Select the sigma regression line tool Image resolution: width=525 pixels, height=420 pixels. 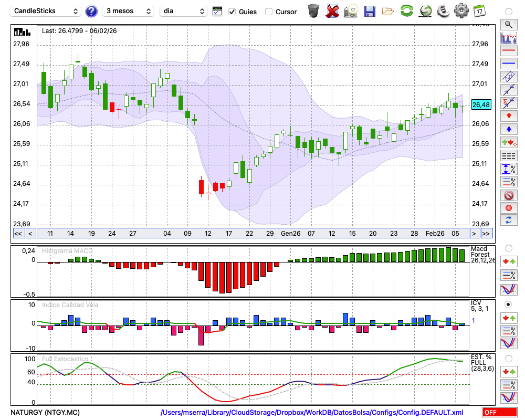tap(509, 102)
